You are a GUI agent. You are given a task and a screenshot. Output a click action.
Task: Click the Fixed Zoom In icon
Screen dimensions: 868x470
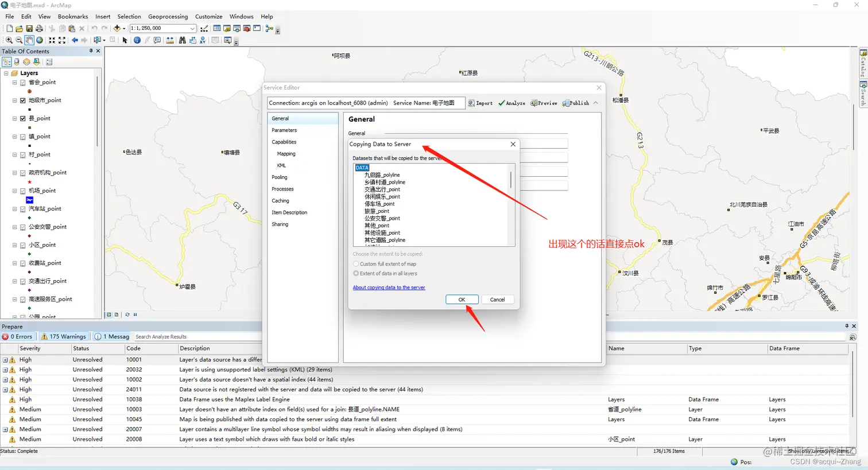[x=52, y=40]
